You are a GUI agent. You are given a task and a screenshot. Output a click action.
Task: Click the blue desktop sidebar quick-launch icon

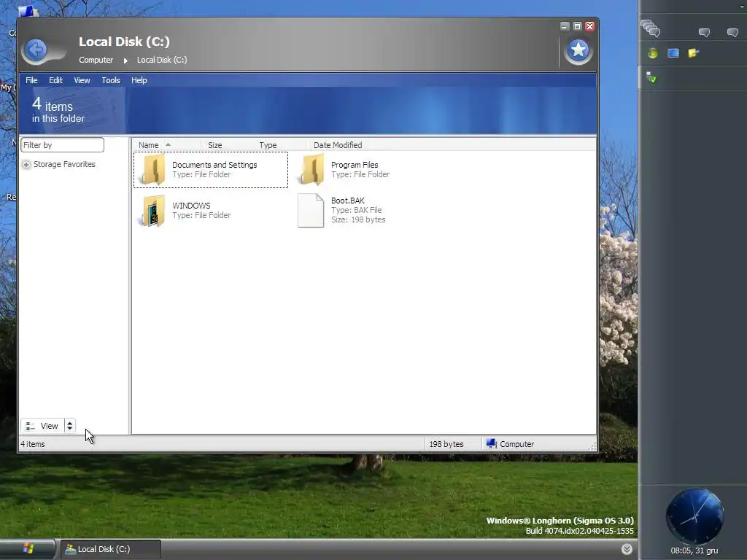tap(673, 53)
